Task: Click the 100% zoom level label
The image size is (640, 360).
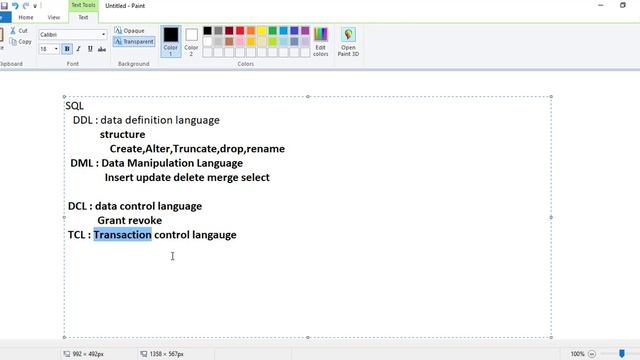Action: pos(577,354)
